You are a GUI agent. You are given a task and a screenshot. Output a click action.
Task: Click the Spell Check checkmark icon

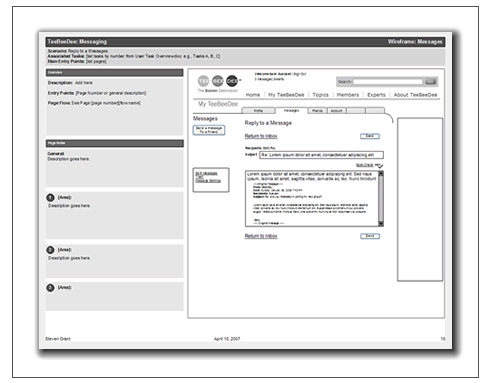[380, 165]
